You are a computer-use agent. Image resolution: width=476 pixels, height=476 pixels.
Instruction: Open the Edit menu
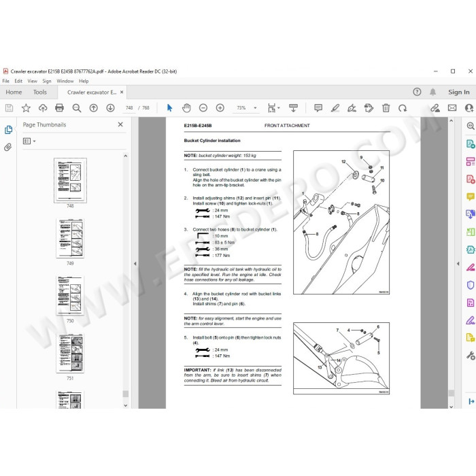click(18, 81)
